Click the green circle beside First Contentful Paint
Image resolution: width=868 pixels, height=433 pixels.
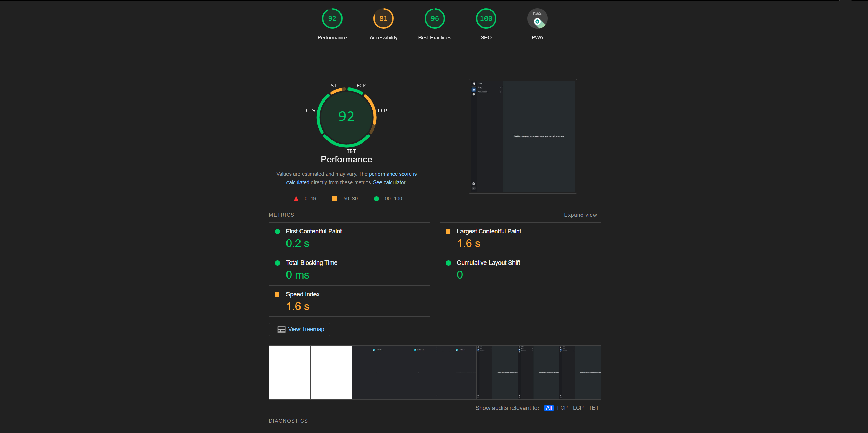[277, 232]
